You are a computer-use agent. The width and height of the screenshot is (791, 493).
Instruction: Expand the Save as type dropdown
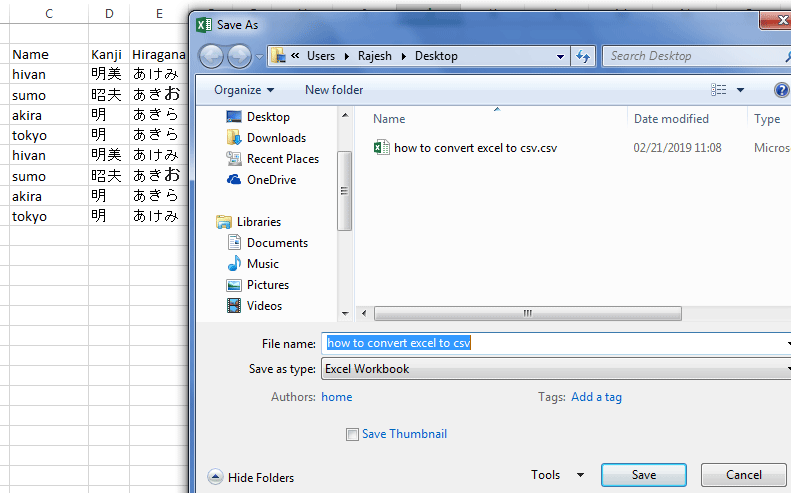(x=555, y=369)
